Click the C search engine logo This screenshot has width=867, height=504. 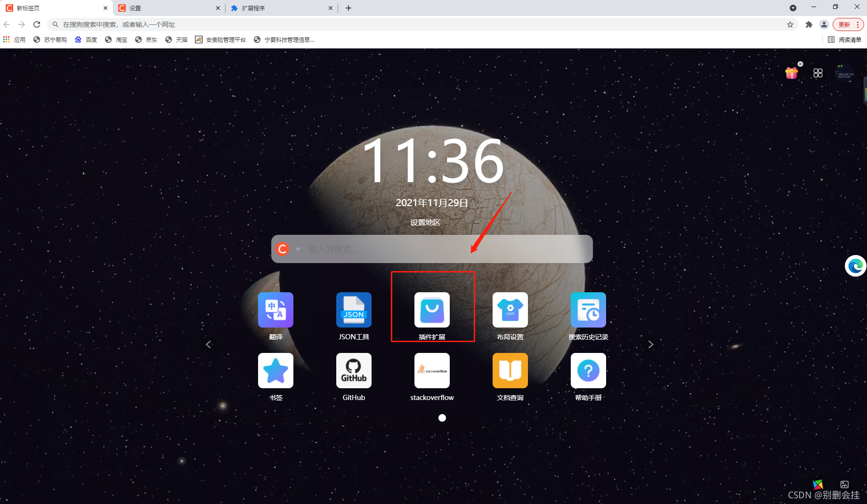tap(282, 249)
